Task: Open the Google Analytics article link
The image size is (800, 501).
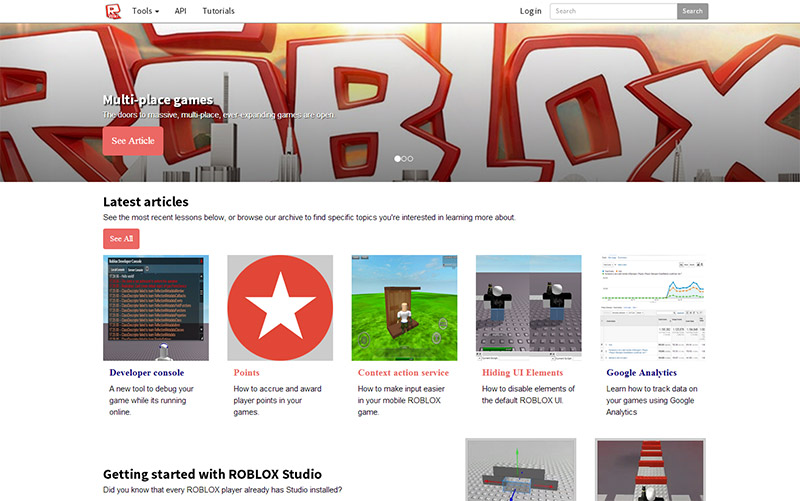Action: click(641, 373)
